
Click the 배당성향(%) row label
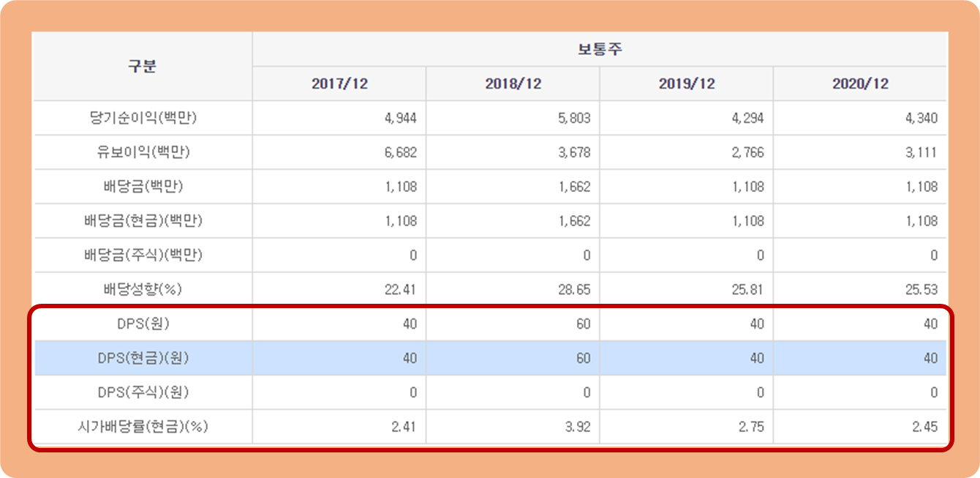(x=143, y=289)
